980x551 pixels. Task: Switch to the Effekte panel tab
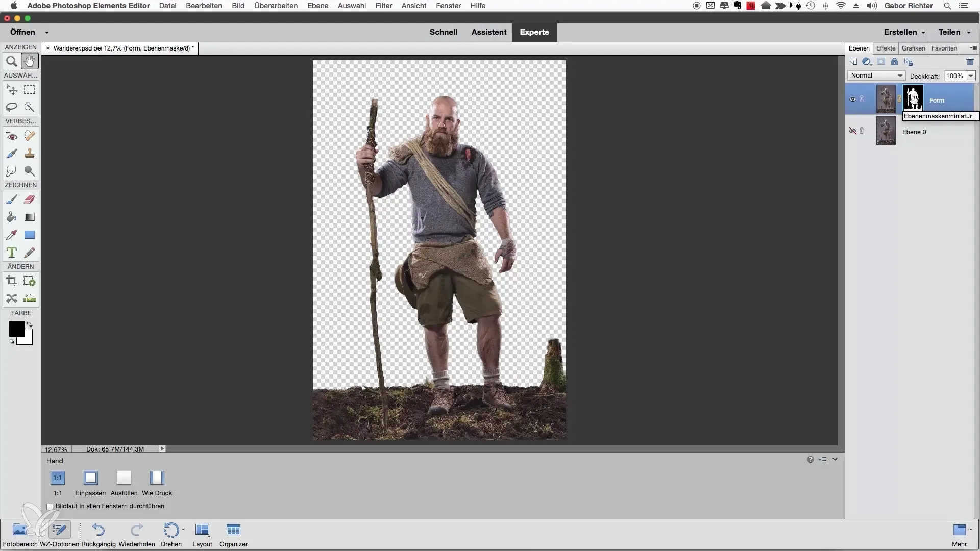coord(886,48)
